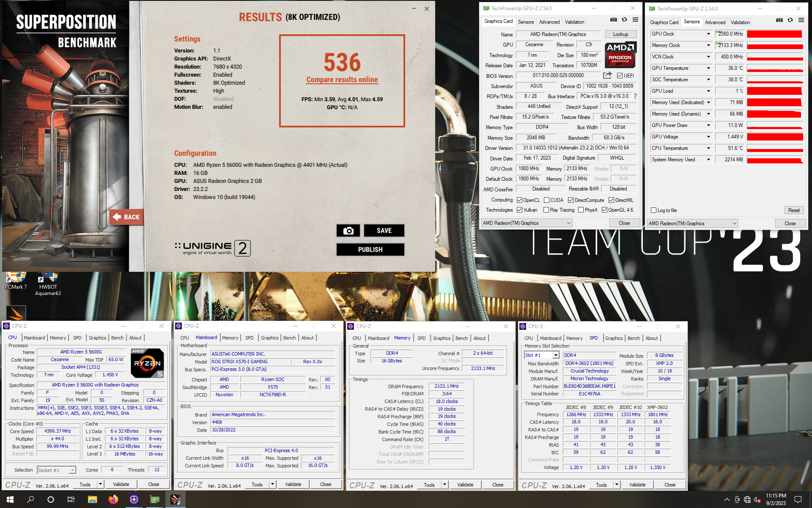Click the PUBLISH button in Superposition
The image size is (812, 508).
tap(370, 249)
